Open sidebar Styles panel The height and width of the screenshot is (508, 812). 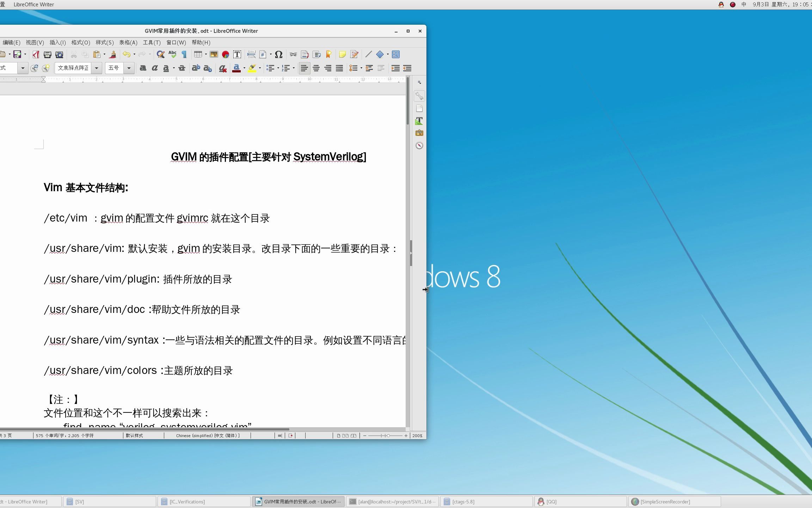[x=419, y=121]
